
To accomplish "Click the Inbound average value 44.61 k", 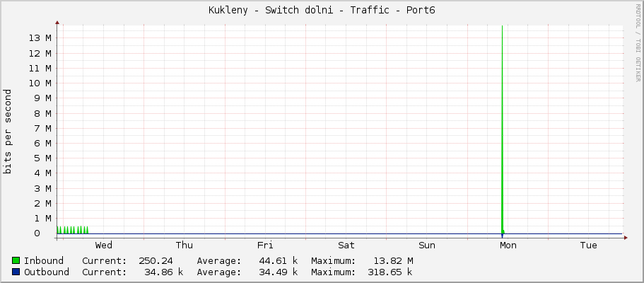I will tap(278, 261).
